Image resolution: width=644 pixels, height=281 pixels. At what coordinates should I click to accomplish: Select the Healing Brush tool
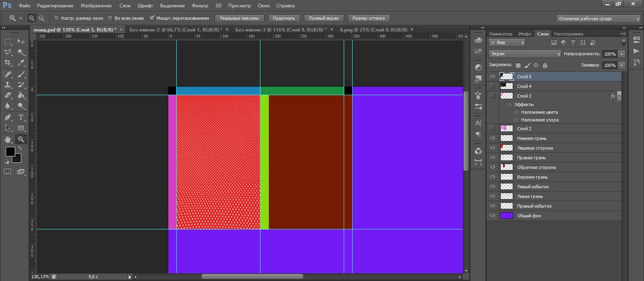click(8, 74)
